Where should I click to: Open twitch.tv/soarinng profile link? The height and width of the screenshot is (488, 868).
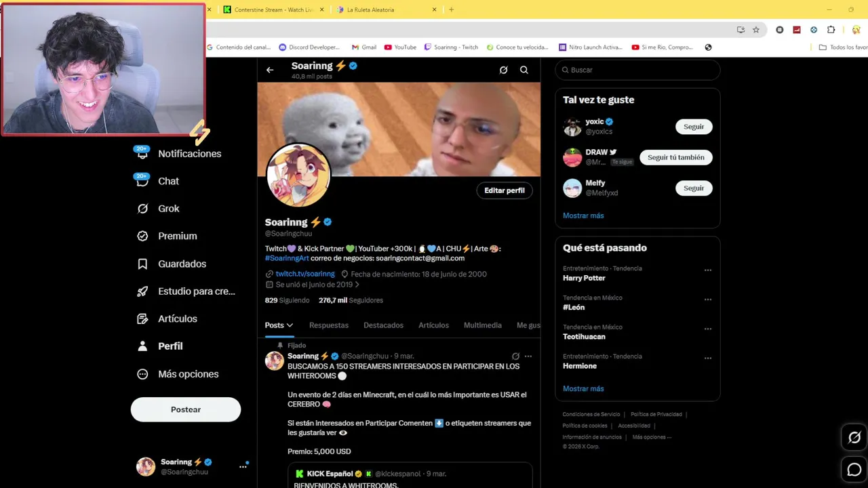coord(305,274)
